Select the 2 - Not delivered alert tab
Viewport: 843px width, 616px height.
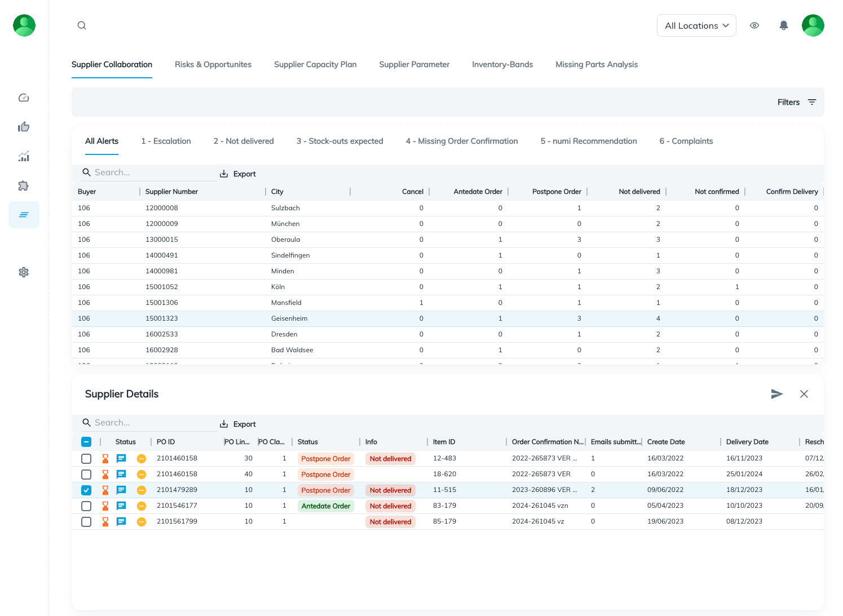[x=244, y=141]
